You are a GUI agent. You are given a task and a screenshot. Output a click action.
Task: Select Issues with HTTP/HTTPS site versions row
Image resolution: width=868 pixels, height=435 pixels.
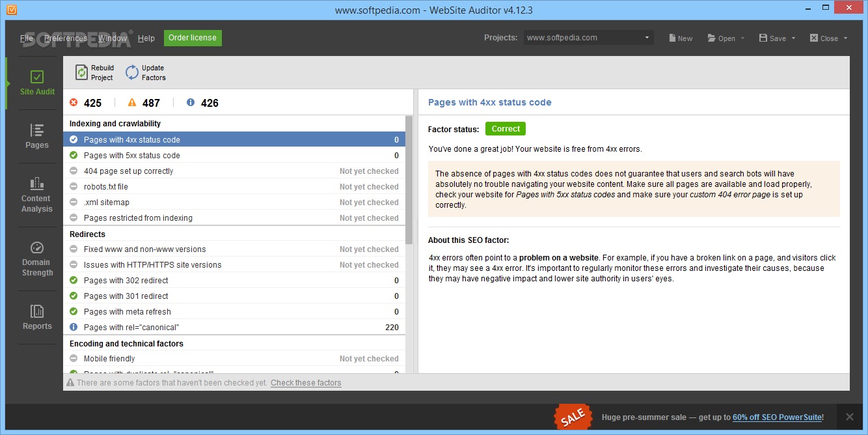point(234,265)
